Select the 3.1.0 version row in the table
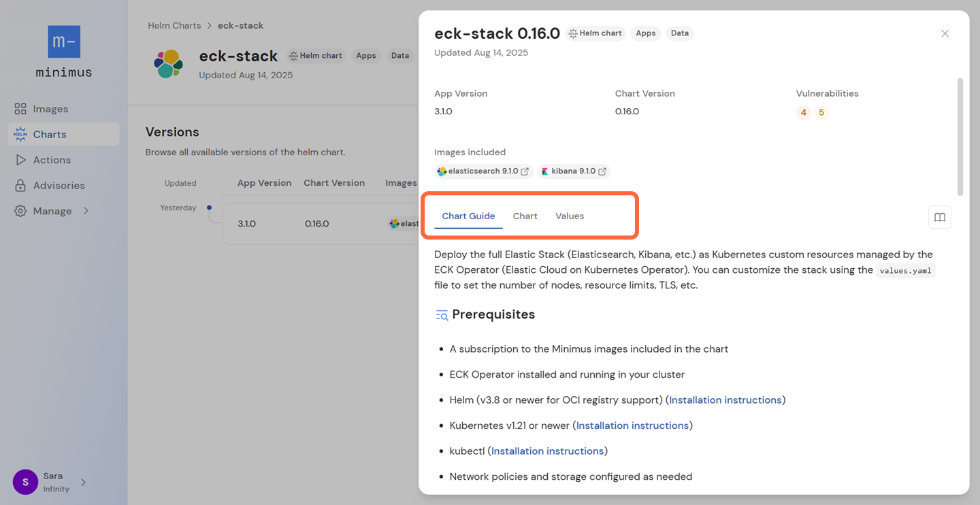Image resolution: width=980 pixels, height=505 pixels. 321,223
